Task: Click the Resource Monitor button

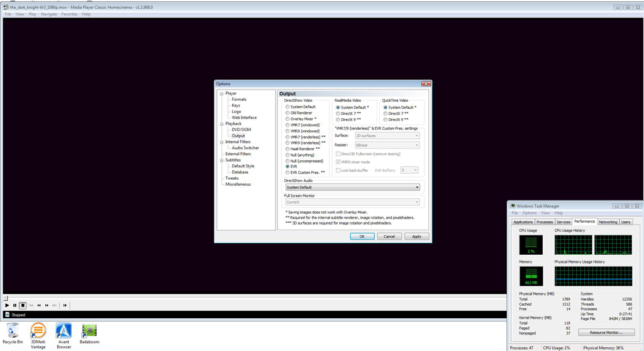Action: pos(606,332)
